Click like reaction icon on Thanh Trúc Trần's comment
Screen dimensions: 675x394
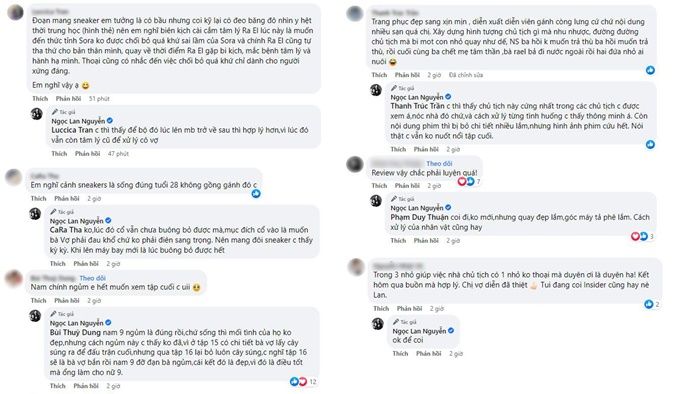coord(650,70)
